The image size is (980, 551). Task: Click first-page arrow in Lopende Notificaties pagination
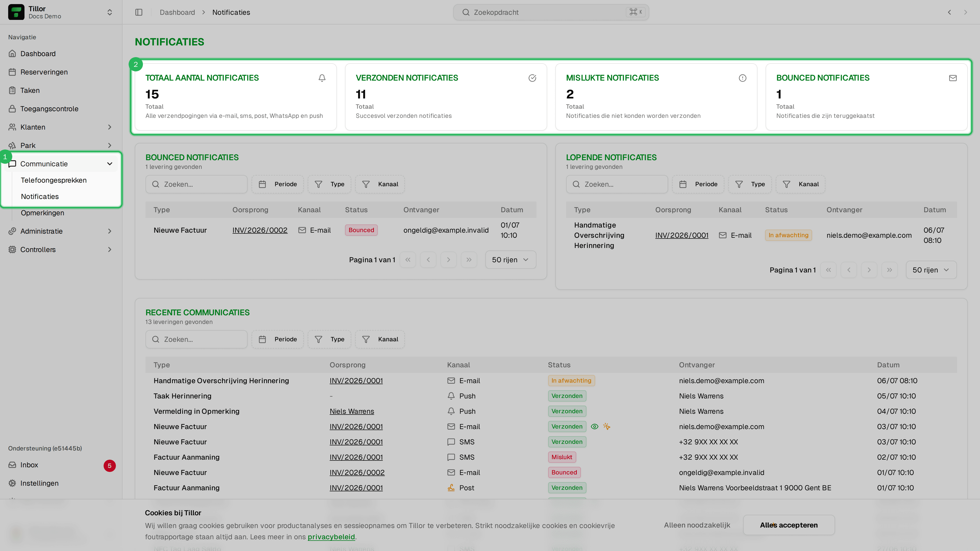pos(828,270)
